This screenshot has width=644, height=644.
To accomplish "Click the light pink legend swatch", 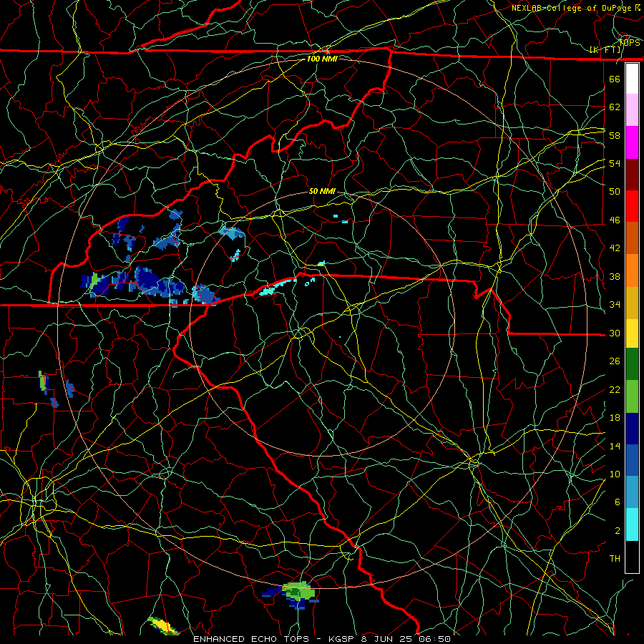I will (632, 110).
